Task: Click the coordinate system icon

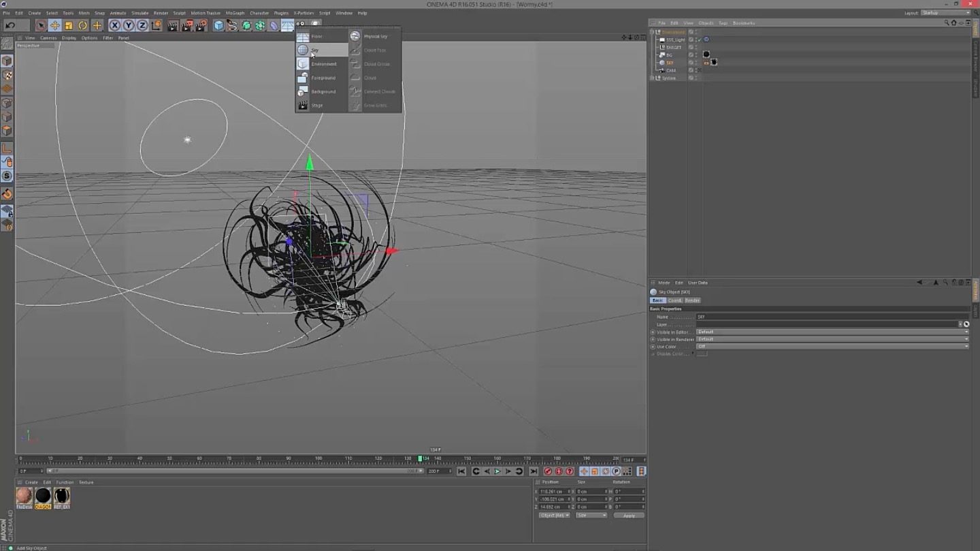Action: tap(157, 25)
